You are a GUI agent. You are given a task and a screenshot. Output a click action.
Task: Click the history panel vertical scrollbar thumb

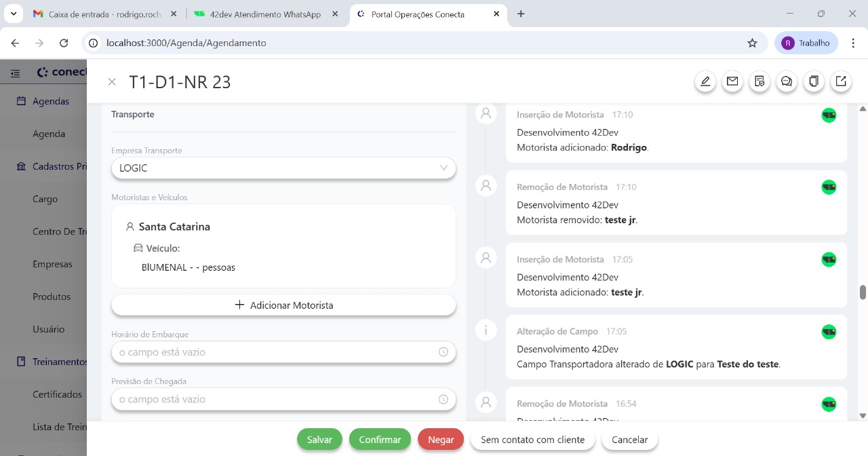(863, 292)
